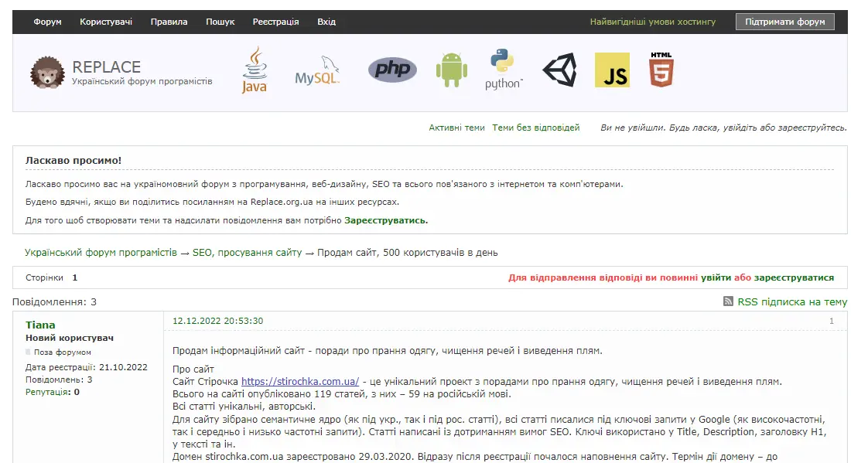868x463 pixels.
Task: Open the MySQL dolphin logo
Action: point(317,70)
